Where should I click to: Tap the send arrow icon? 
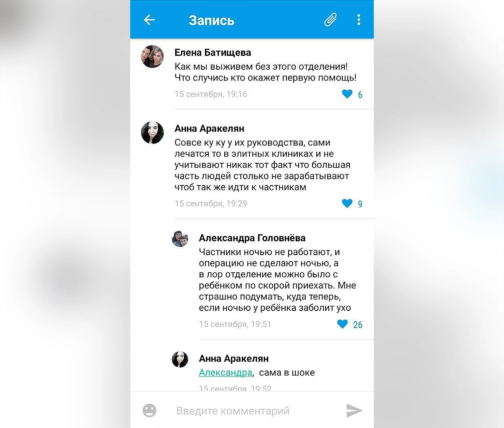(x=354, y=410)
